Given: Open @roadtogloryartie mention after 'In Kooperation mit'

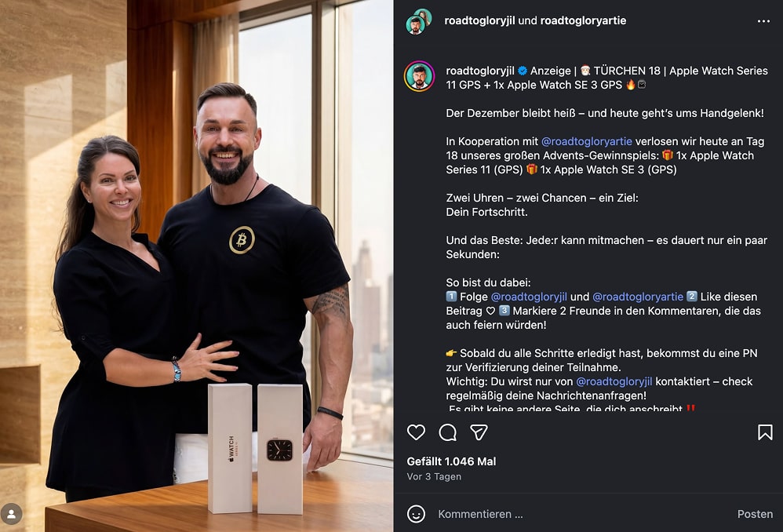Looking at the screenshot, I should [586, 141].
